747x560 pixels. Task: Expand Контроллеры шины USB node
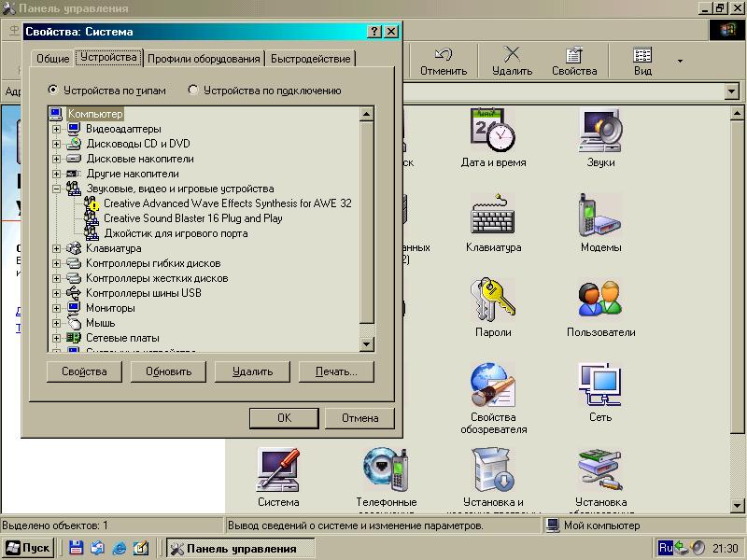pos(56,293)
